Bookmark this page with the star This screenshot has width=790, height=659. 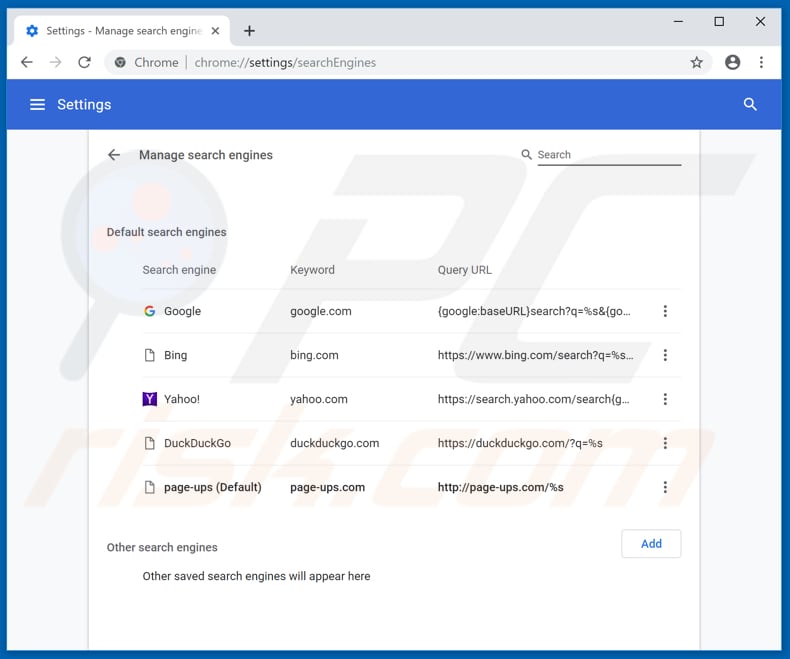(696, 62)
